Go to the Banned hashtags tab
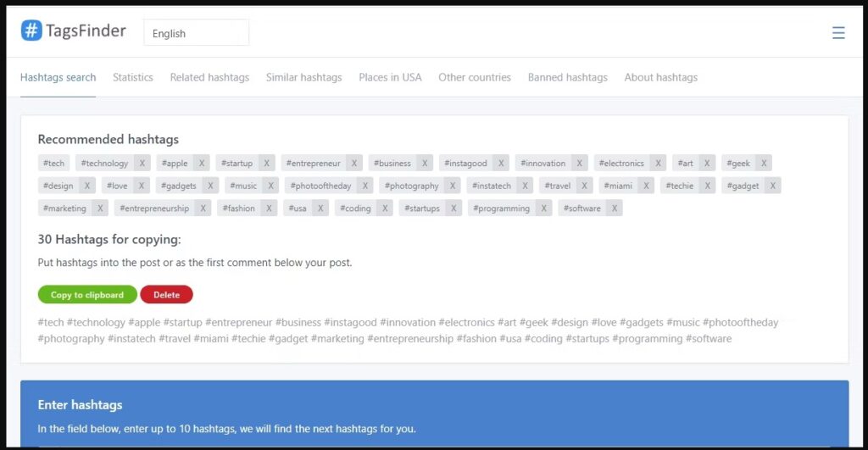Viewport: 868px width, 450px height. [567, 77]
